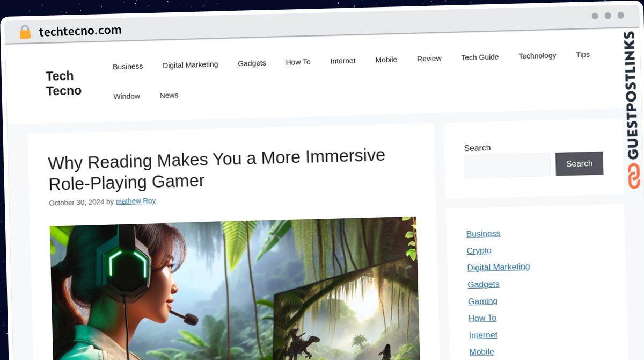Focus the sidebar search input field
The width and height of the screenshot is (644, 360).
[508, 165]
